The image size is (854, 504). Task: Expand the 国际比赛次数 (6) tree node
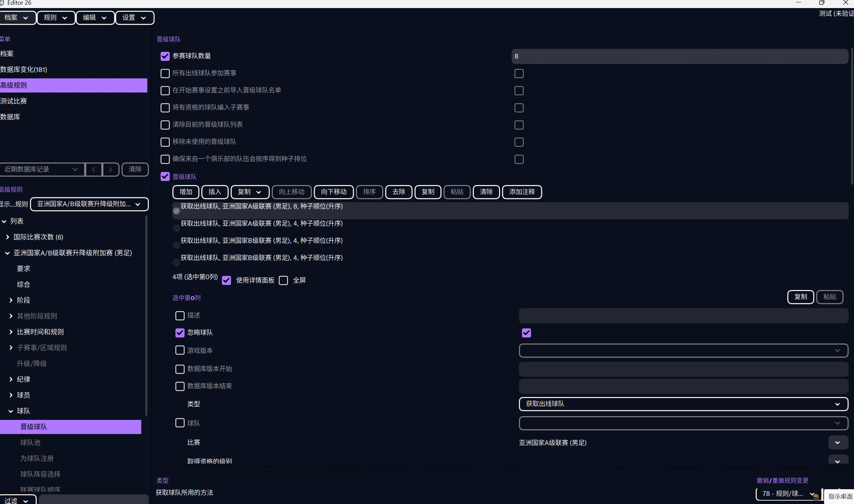tap(7, 237)
